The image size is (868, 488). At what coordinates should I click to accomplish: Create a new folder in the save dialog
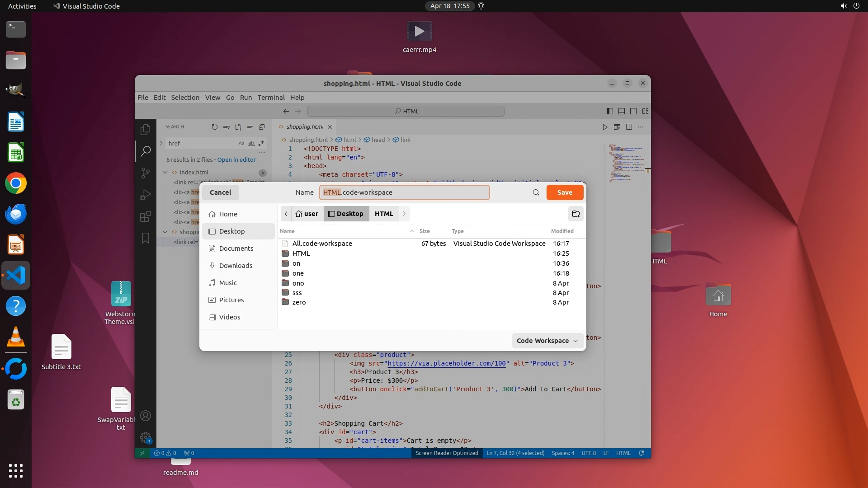click(x=576, y=214)
